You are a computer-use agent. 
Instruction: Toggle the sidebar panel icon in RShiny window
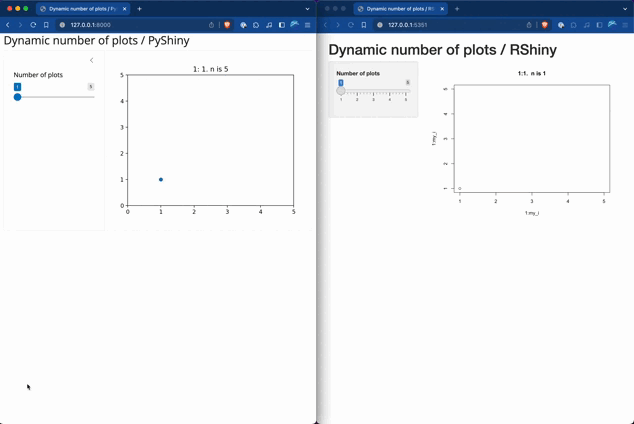point(600,25)
